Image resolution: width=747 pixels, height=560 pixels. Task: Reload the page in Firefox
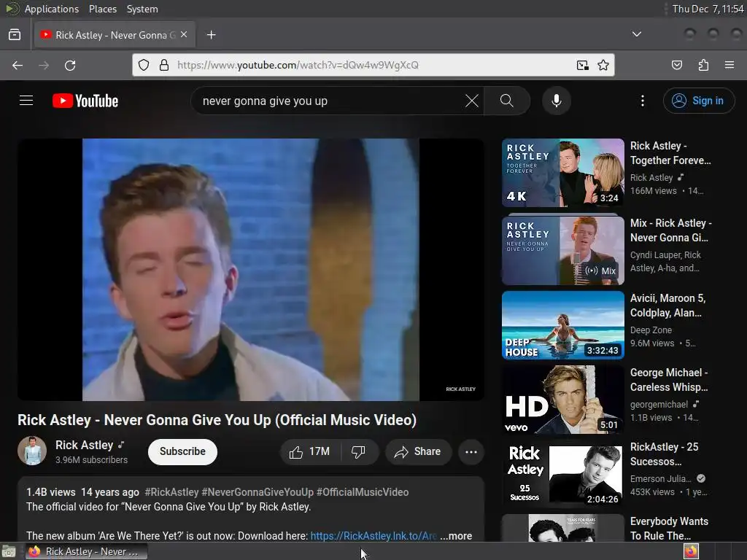coord(70,65)
